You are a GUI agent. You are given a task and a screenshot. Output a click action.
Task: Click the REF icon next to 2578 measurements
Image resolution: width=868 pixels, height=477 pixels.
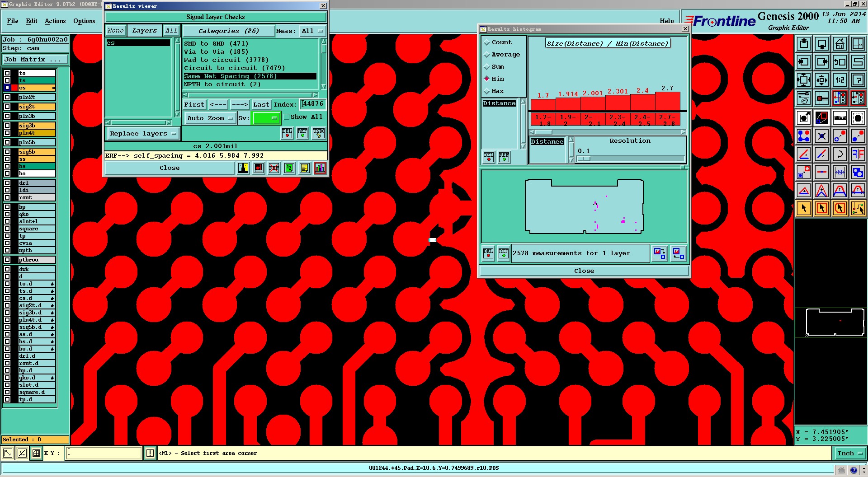pos(504,253)
